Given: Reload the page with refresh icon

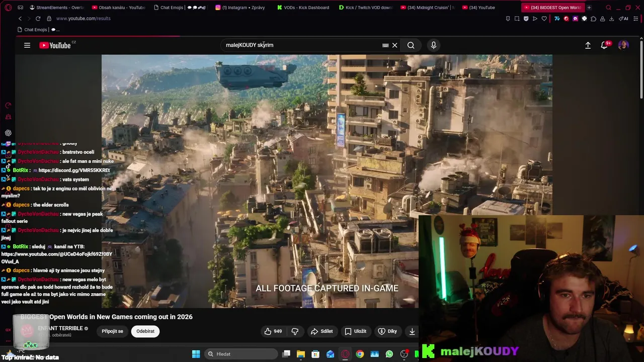Looking at the screenshot, I should coord(38,19).
